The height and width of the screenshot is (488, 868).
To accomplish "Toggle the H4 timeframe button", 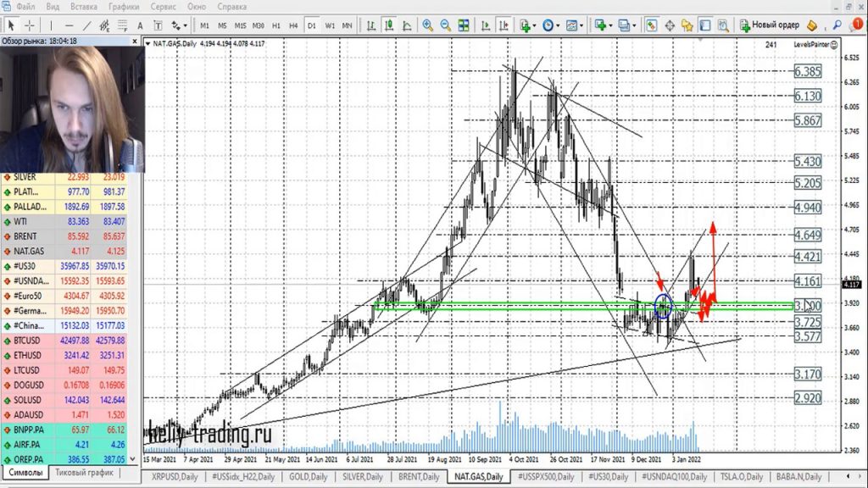I will coord(293,25).
